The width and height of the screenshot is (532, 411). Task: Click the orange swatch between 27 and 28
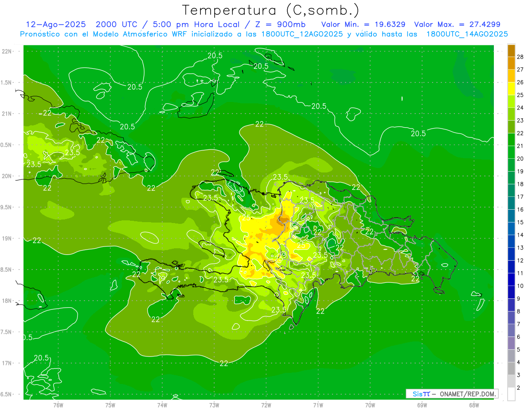coord(511,63)
